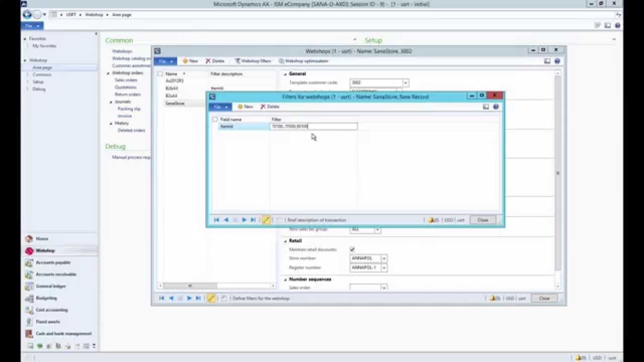Go to last record in Webshops window
The height and width of the screenshot is (362, 644).
click(x=198, y=298)
